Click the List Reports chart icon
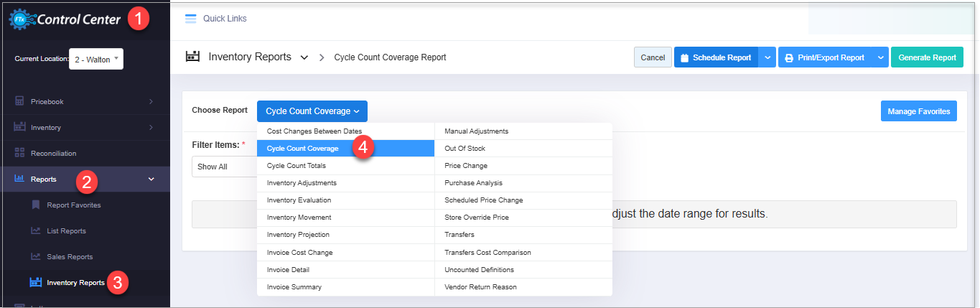980x308 pixels. [36, 231]
